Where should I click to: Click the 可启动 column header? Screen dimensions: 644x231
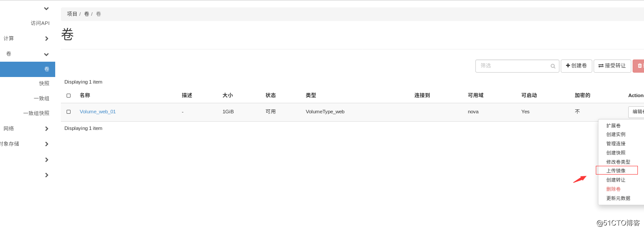point(529,95)
